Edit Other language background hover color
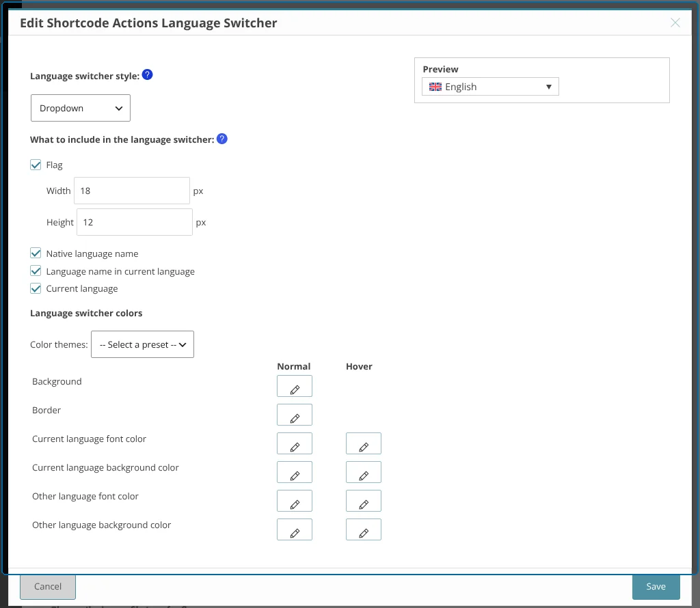700x608 pixels. [364, 529]
